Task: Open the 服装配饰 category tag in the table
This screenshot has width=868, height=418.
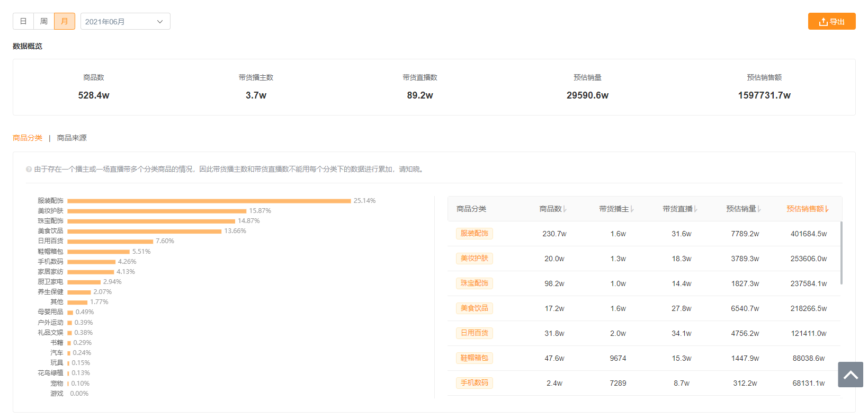Action: pyautogui.click(x=475, y=234)
